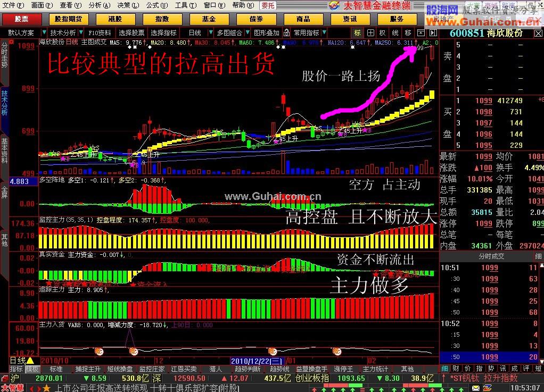This screenshot has height=392, width=544.
Task: Click the star icon in news ticker
Action: (x=46, y=388)
